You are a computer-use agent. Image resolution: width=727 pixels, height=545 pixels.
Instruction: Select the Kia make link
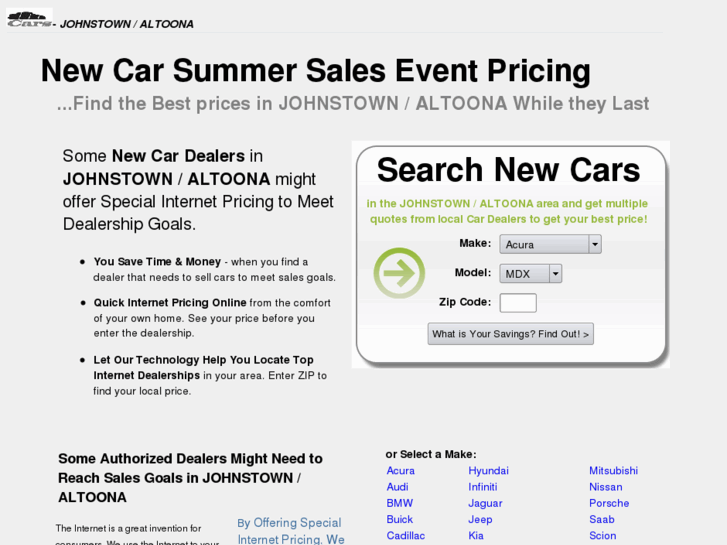coord(476,536)
